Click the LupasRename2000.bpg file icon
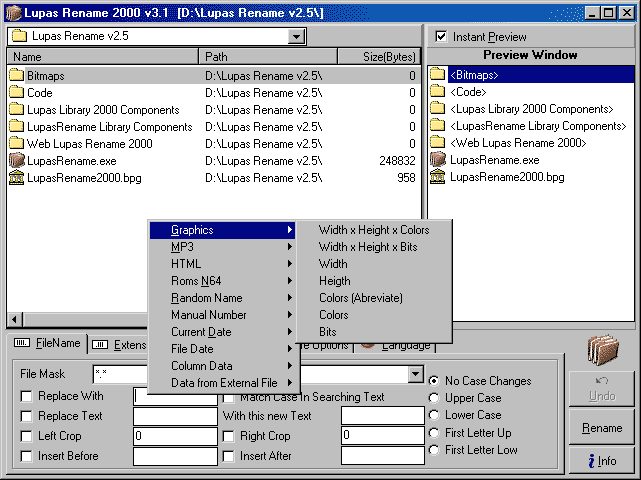This screenshot has width=641, height=480. click(17, 177)
